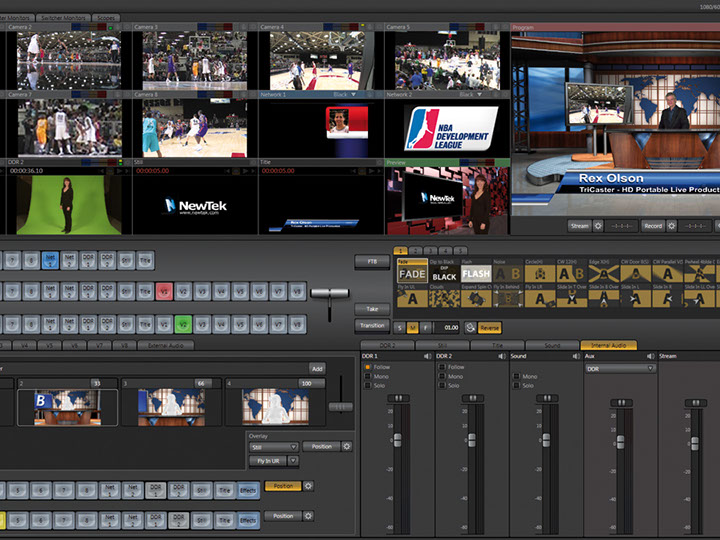Open Overlay position settings gear
The image size is (720, 540).
tap(347, 446)
